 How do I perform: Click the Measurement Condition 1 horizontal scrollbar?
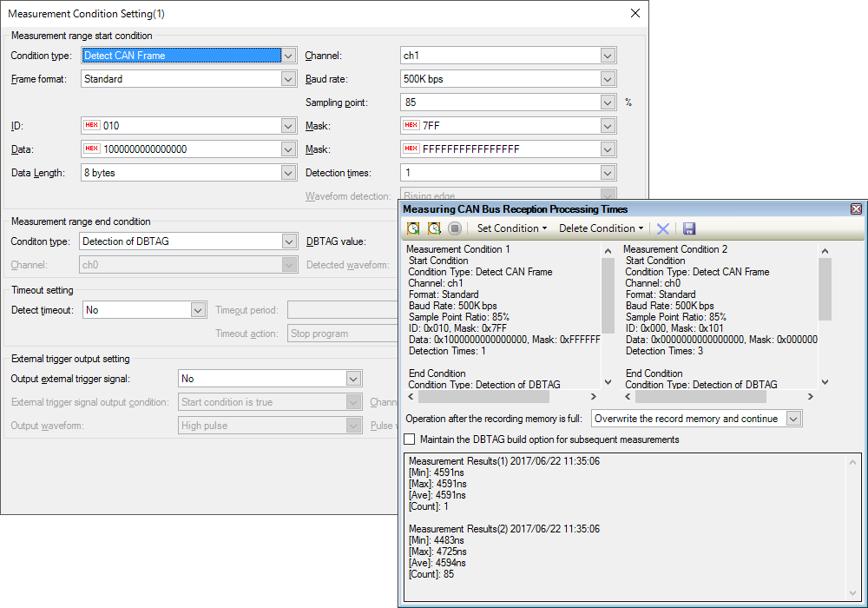click(483, 397)
